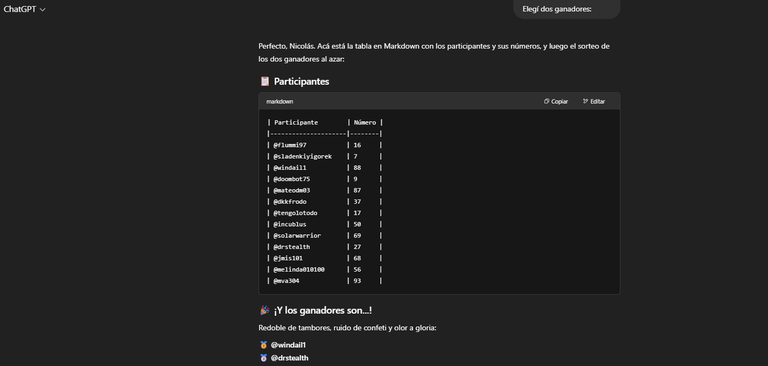This screenshot has height=366, width=768.
Task: Click the copy icon beside Copiar
Action: [546, 101]
